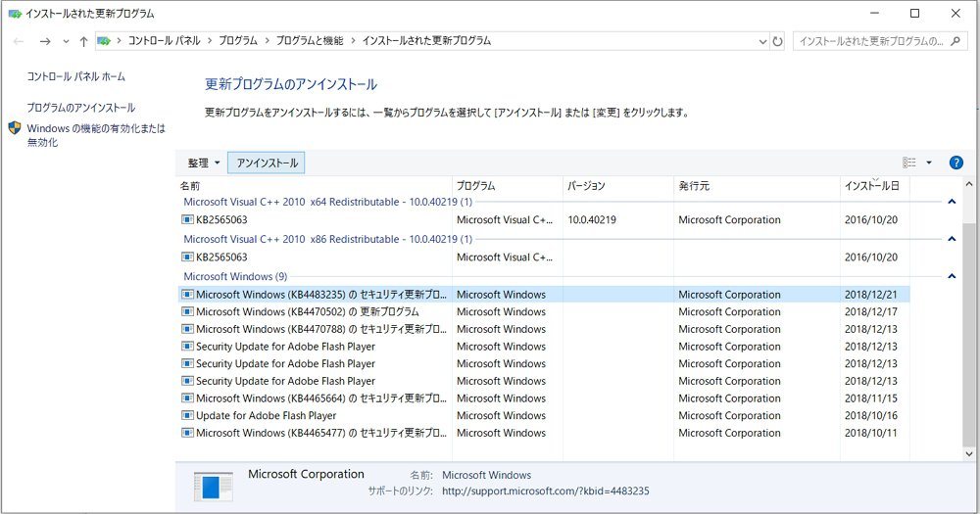Sort by 発行元 column header
Image resolution: width=980 pixels, height=514 pixels.
757,186
